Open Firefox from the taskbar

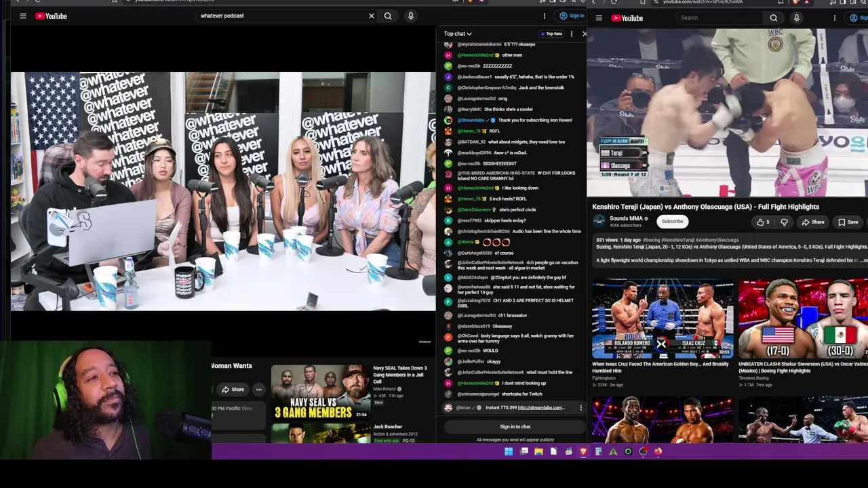(x=658, y=451)
